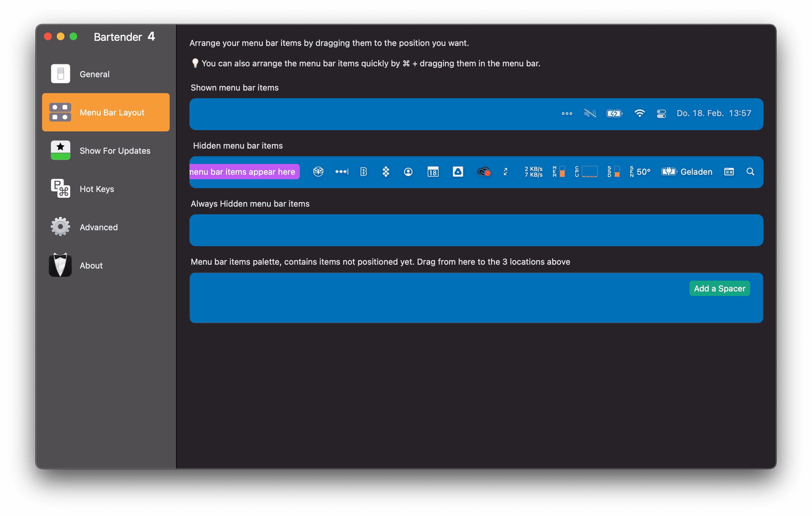
Task: Click the Control Center toggles icon
Action: 661,114
